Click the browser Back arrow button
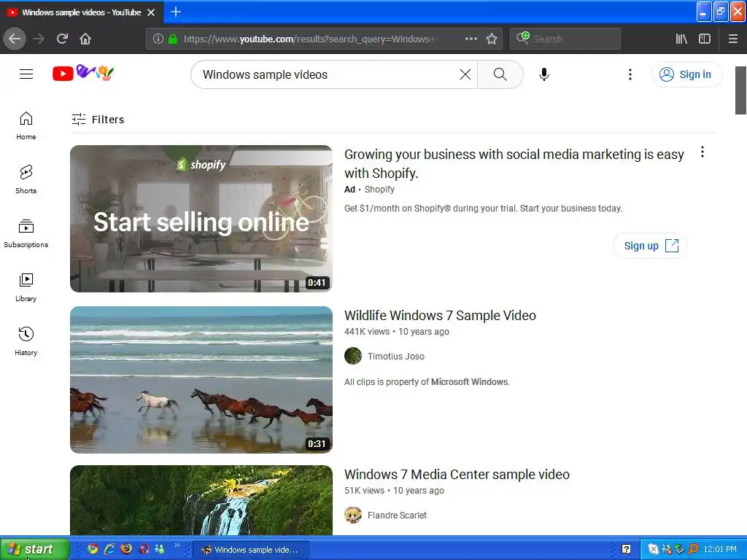 pos(15,39)
